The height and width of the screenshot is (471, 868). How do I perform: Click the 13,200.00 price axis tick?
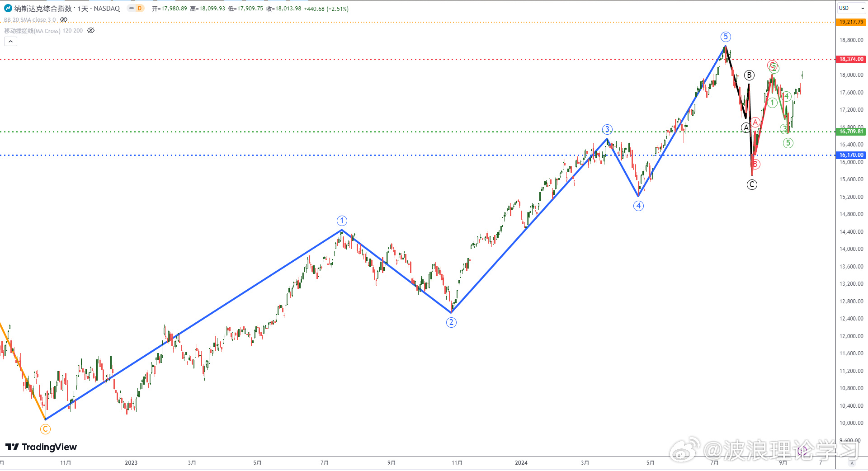[851, 284]
